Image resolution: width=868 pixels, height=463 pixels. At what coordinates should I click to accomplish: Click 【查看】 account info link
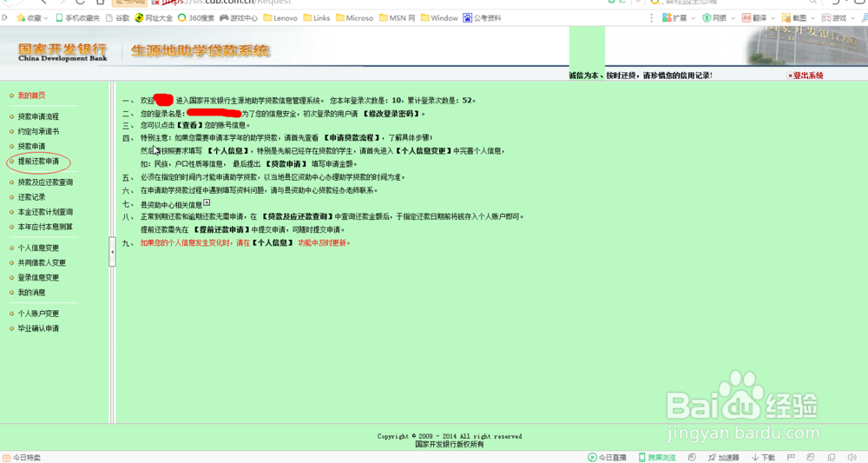tap(189, 125)
